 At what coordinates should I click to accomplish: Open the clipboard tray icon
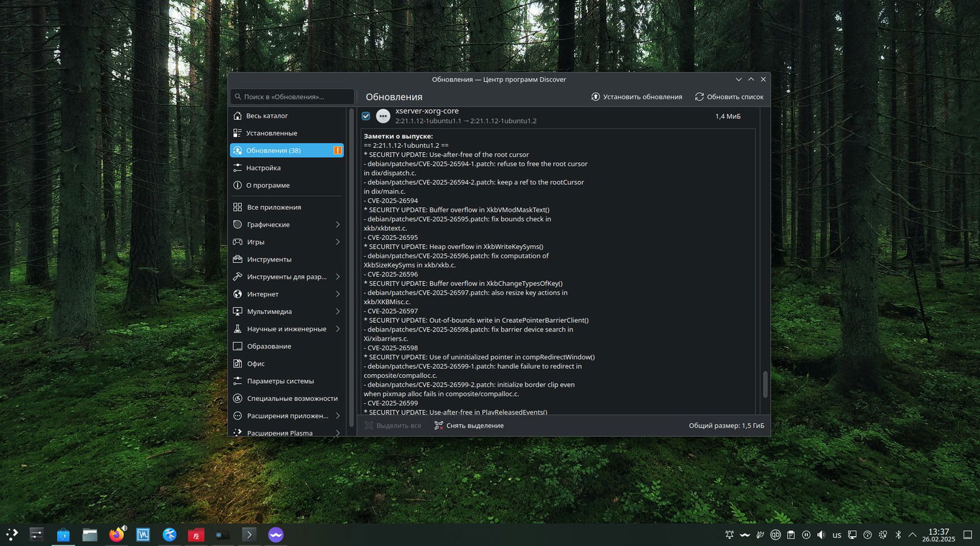791,535
